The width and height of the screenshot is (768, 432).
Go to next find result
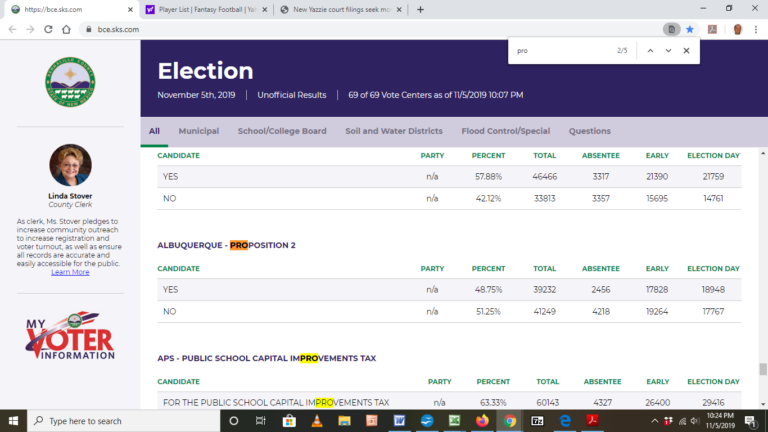coord(668,50)
